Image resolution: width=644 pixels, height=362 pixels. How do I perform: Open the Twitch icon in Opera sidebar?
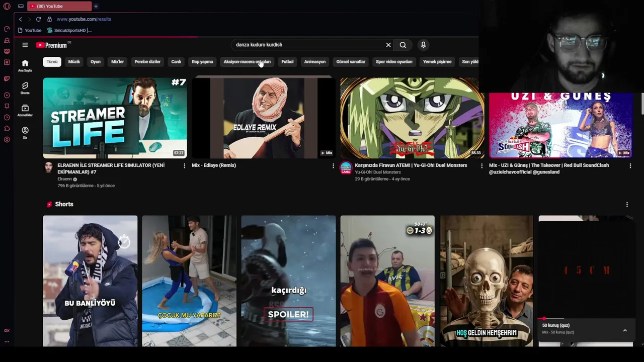tap(7, 78)
